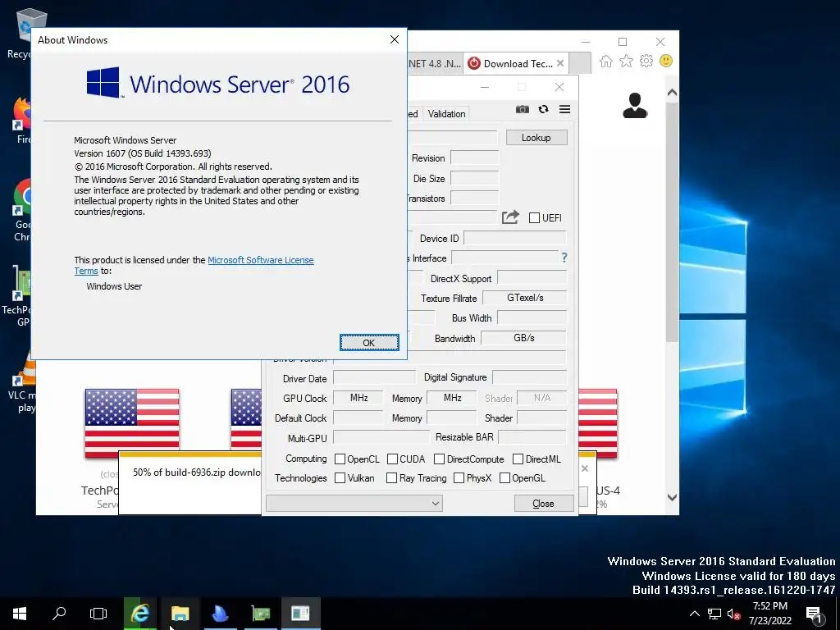Click the GPU-Z refresh icon
The width and height of the screenshot is (840, 630).
click(543, 109)
